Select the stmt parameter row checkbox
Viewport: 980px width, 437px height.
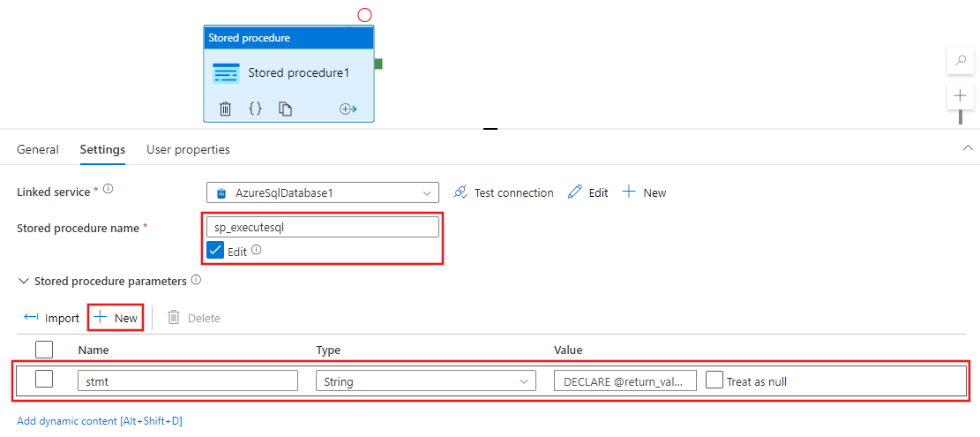tap(44, 380)
